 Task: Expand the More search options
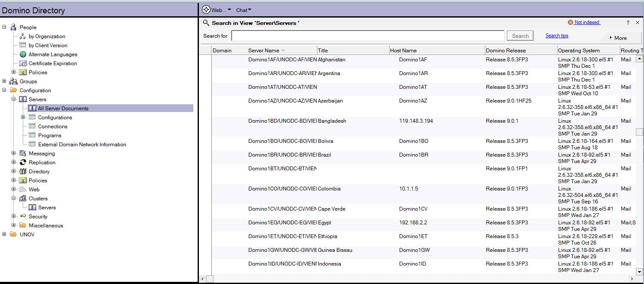[618, 38]
